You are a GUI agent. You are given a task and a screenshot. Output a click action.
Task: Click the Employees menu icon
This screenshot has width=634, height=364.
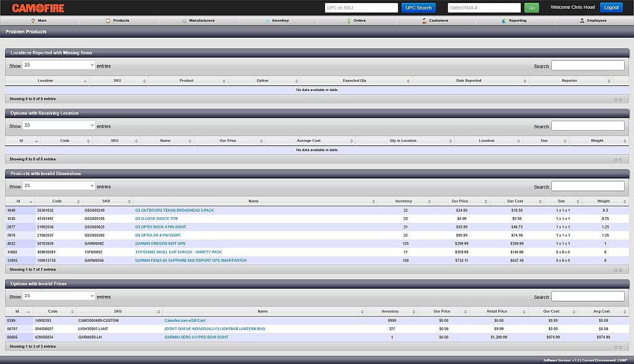(581, 20)
